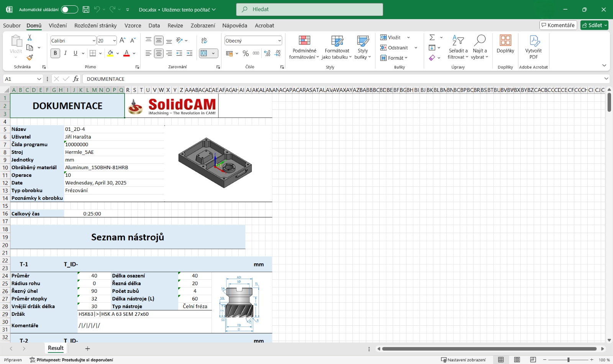
Task: Toggle Automatické ukládání switch
Action: [x=69, y=10]
